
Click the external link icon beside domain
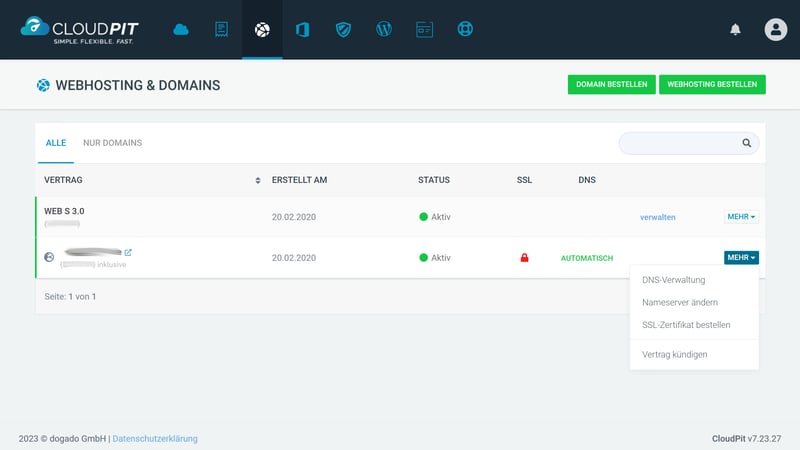coord(128,252)
